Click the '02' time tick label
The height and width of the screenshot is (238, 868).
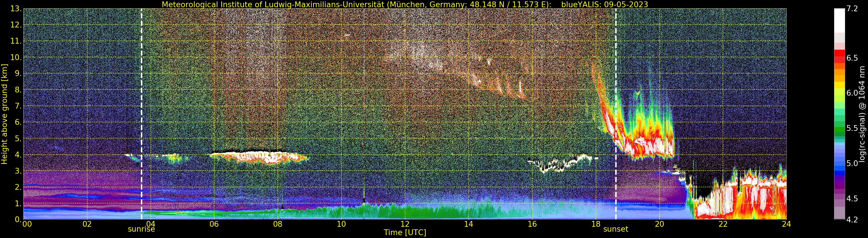[87, 224]
